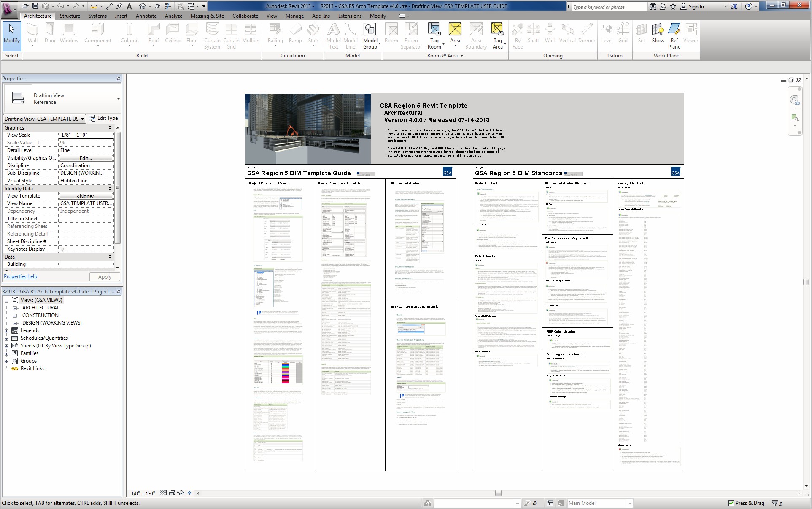Image resolution: width=812 pixels, height=509 pixels.
Task: Click the Wall tool icon
Action: tap(32, 33)
